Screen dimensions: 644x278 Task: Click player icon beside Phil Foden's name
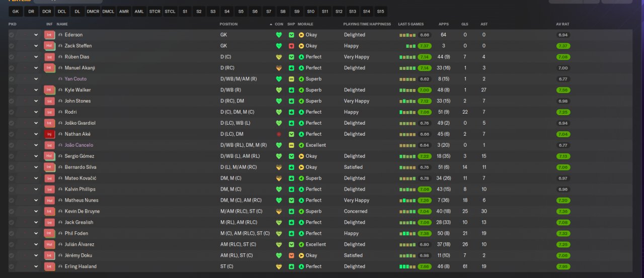pyautogui.click(x=60, y=233)
